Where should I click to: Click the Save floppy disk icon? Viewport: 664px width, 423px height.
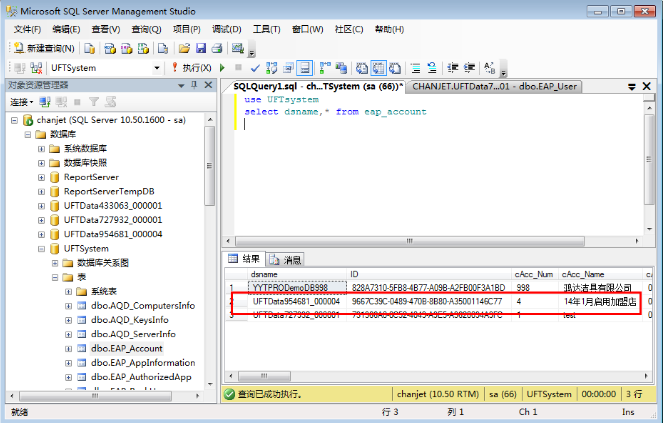(x=201, y=48)
